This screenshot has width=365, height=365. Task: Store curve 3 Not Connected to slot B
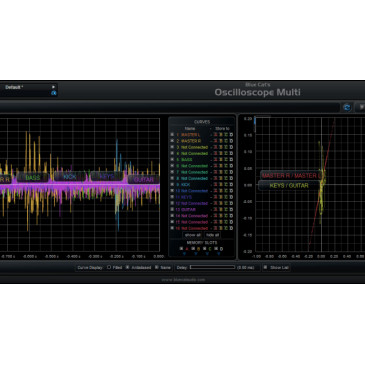(x=221, y=147)
